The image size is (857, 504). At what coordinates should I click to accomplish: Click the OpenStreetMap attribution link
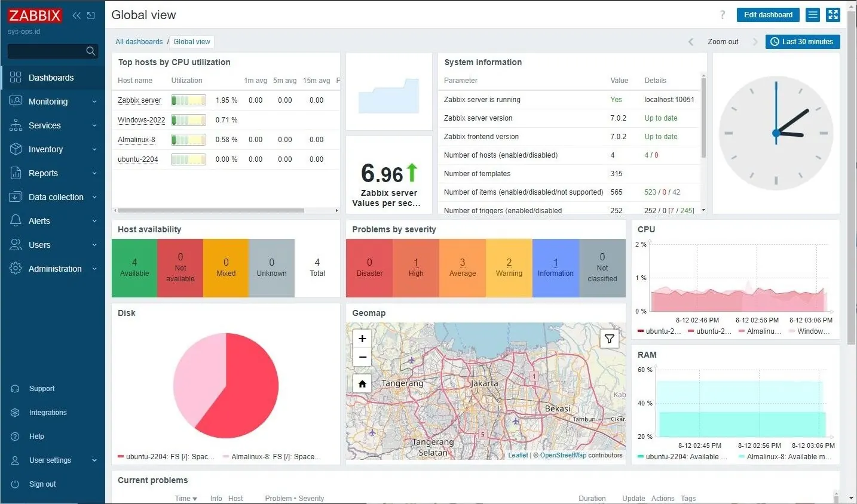(563, 455)
